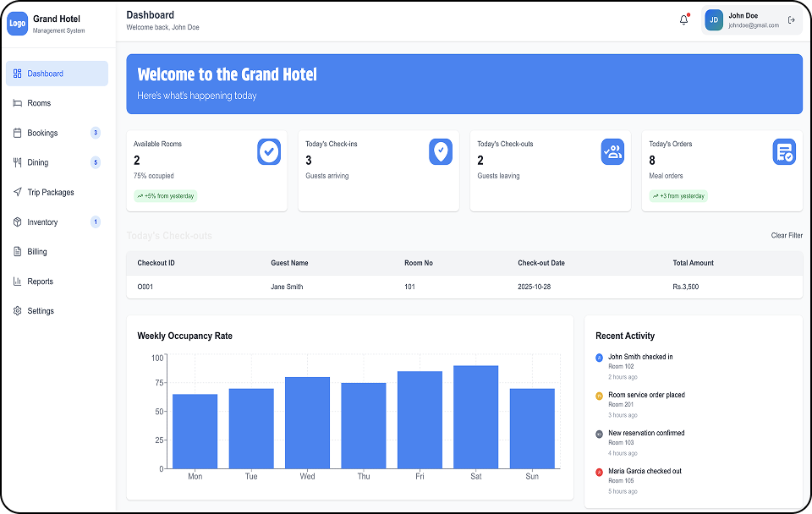This screenshot has height=514, width=812.
Task: Open the Dining section
Action: [37, 162]
